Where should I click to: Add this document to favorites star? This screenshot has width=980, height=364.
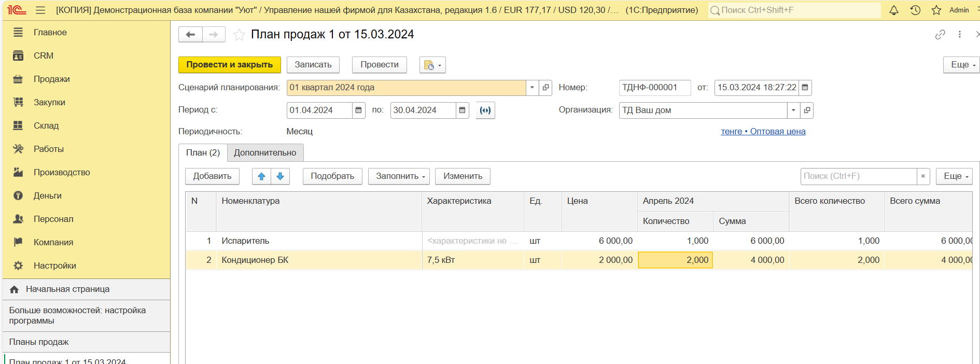point(239,35)
